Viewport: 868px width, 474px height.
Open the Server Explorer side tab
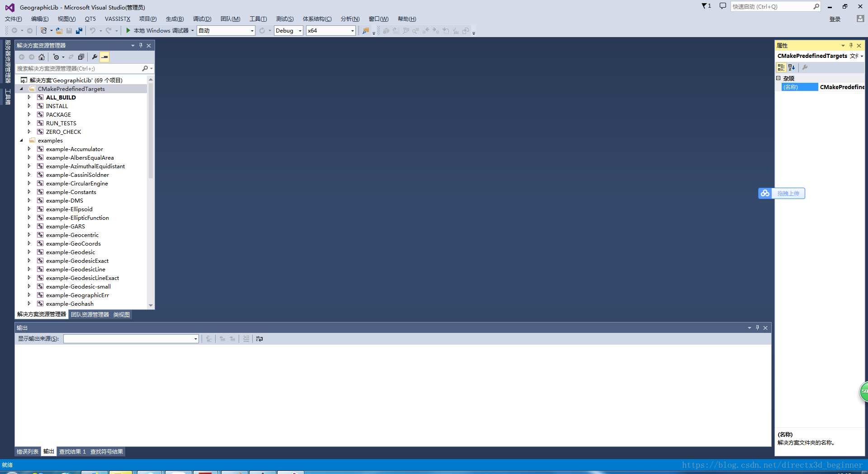[8, 62]
